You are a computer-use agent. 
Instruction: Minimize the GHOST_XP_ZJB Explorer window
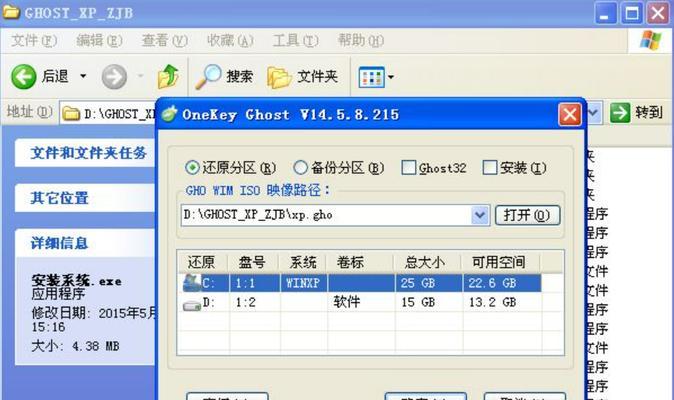click(605, 13)
